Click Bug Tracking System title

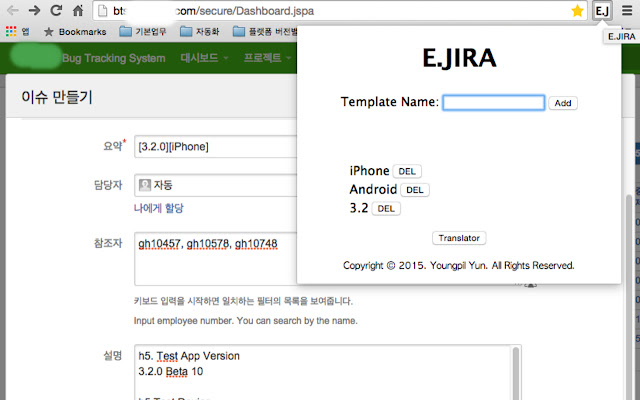[113, 58]
